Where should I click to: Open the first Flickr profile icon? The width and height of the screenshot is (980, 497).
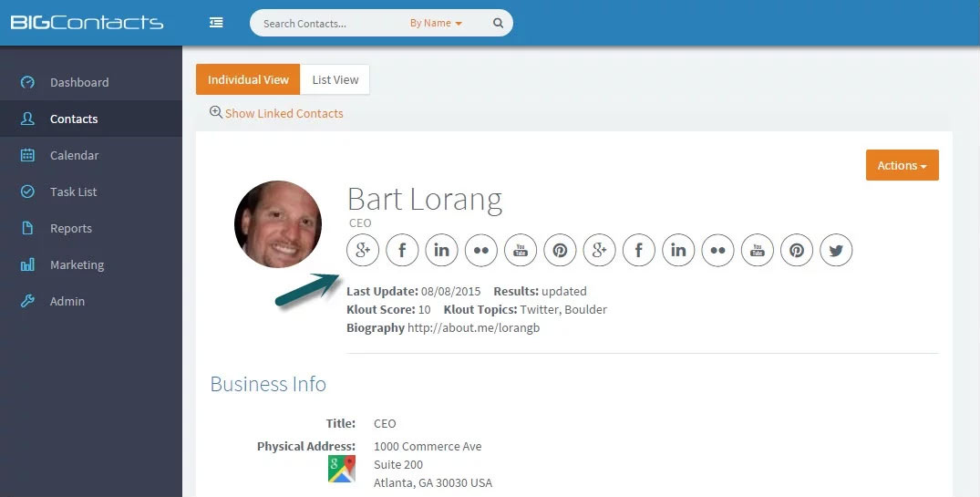click(x=481, y=250)
